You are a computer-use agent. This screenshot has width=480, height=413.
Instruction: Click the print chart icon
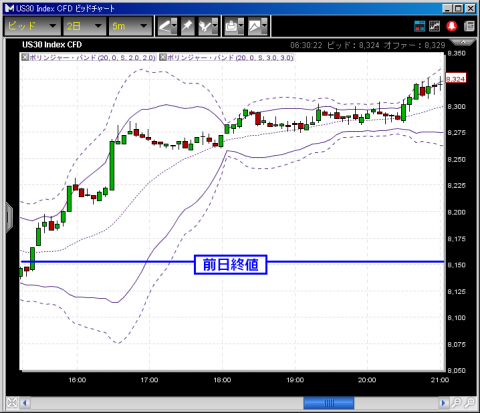click(231, 26)
